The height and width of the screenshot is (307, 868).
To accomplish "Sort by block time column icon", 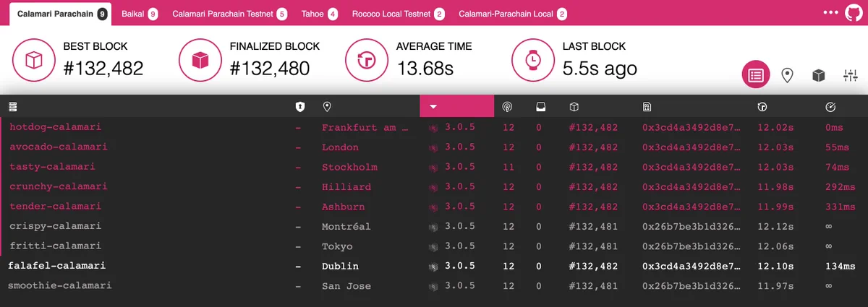I will pos(762,107).
